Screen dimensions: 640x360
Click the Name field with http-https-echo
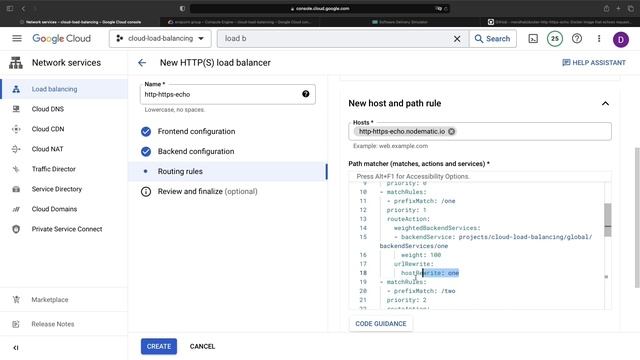[227, 94]
